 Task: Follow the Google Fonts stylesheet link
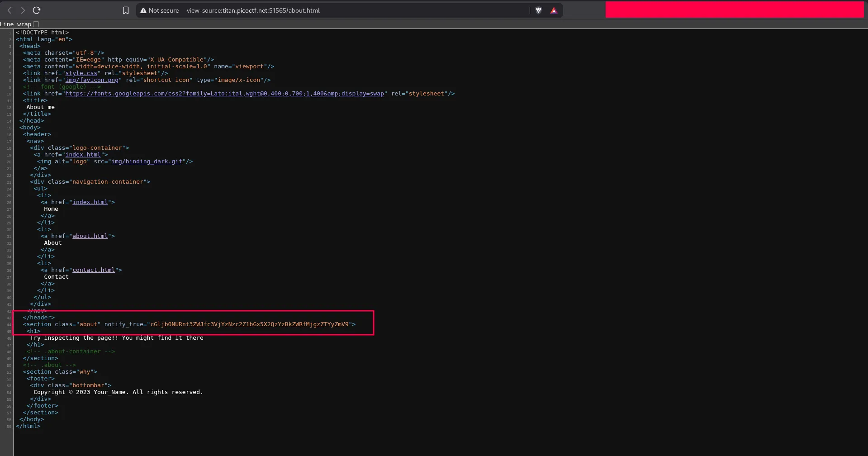click(225, 94)
